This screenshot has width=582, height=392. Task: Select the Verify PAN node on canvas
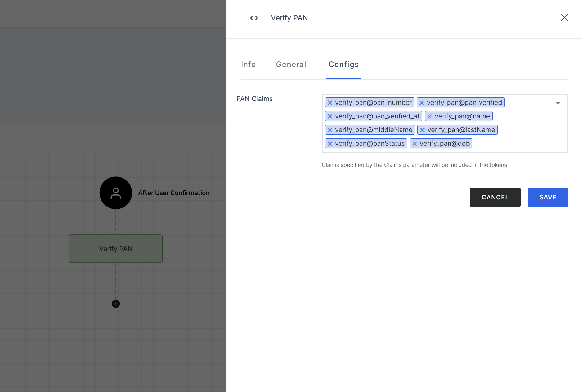point(116,249)
